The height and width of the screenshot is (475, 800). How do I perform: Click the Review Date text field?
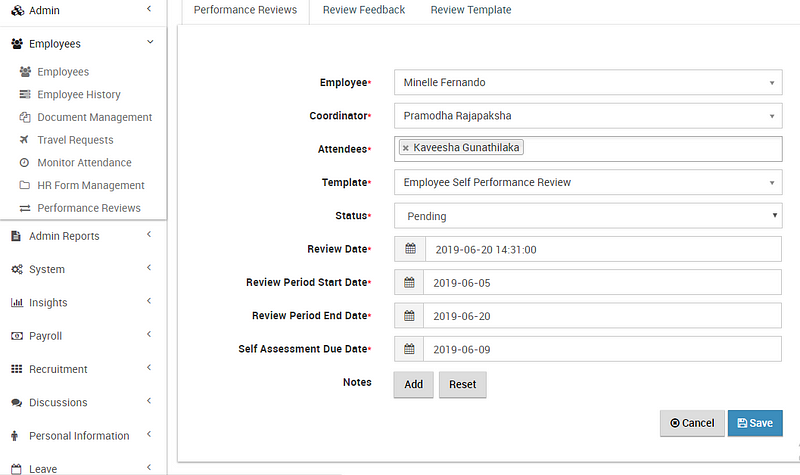pyautogui.click(x=603, y=249)
